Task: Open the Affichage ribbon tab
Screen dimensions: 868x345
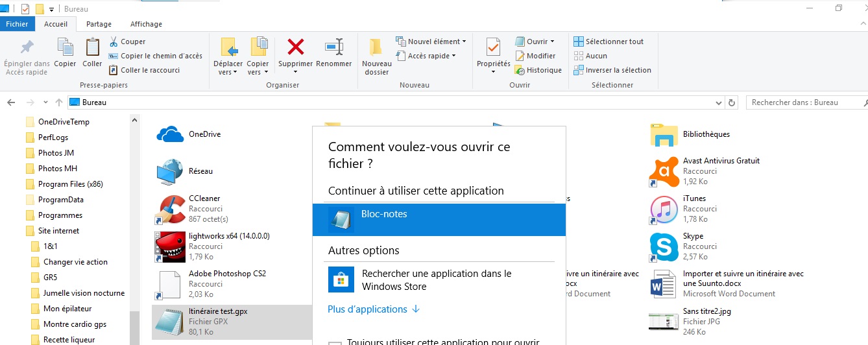Action: coord(146,24)
